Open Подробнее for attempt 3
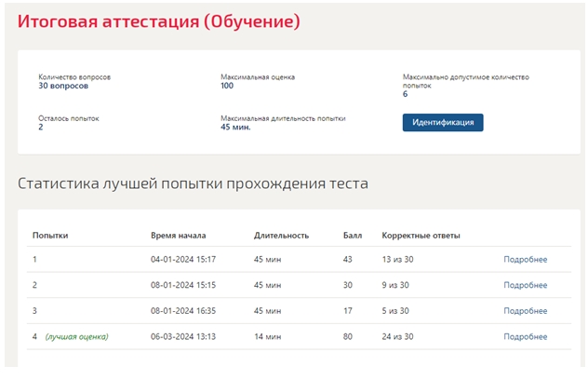Image resolution: width=588 pixels, height=380 pixels. click(526, 311)
